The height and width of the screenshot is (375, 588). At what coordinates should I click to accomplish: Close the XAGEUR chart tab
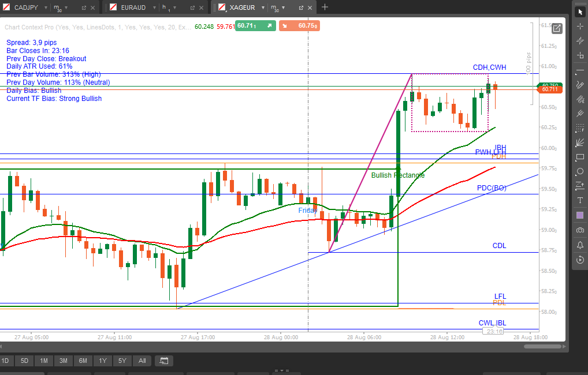click(x=310, y=8)
